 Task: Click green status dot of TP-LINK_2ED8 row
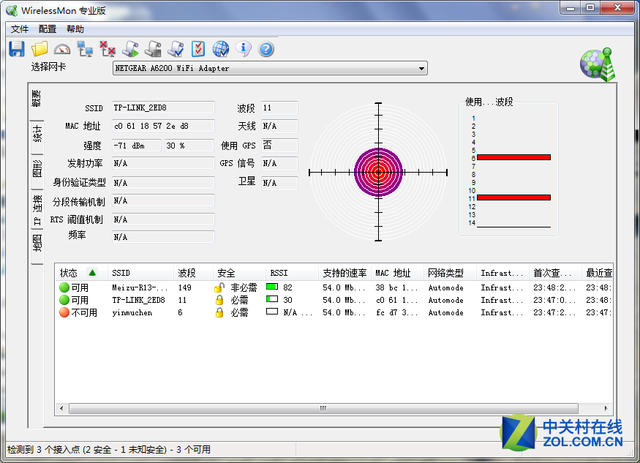(x=64, y=300)
